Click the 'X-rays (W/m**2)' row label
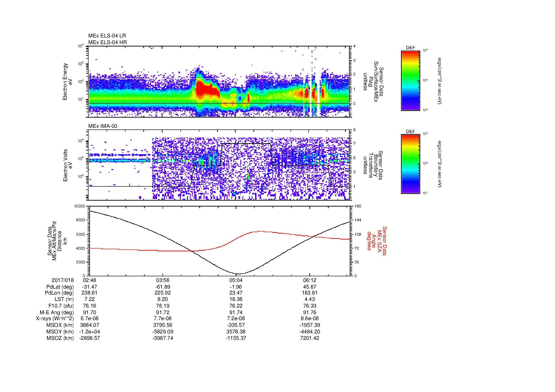The image size is (555, 392). pos(55,318)
